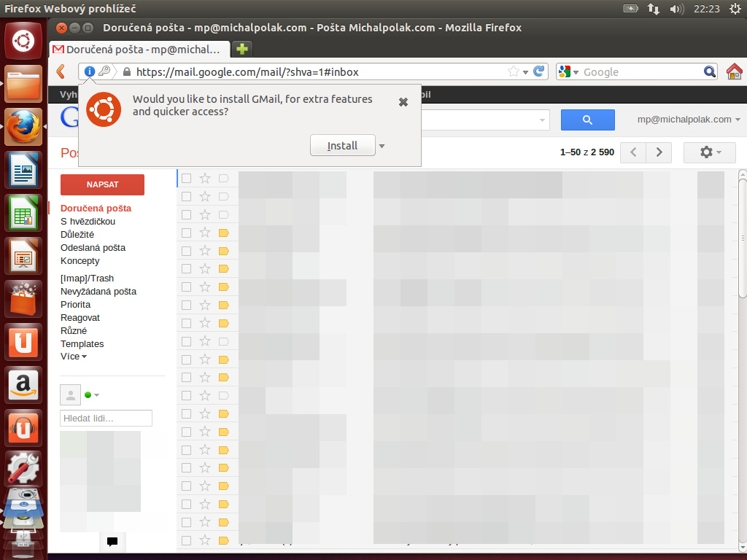Expand the Více labels list
This screenshot has width=747, height=560.
coord(74,357)
